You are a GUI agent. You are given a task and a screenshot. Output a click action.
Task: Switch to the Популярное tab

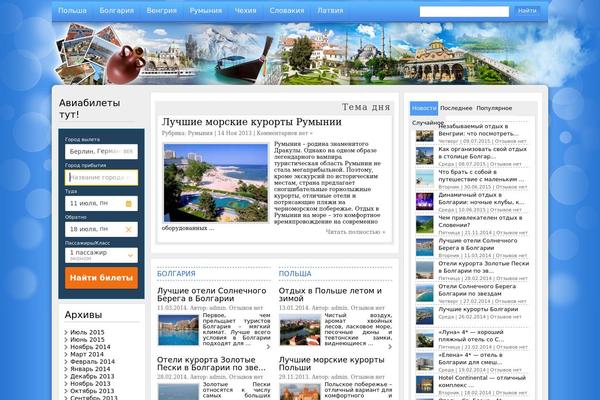tap(494, 108)
